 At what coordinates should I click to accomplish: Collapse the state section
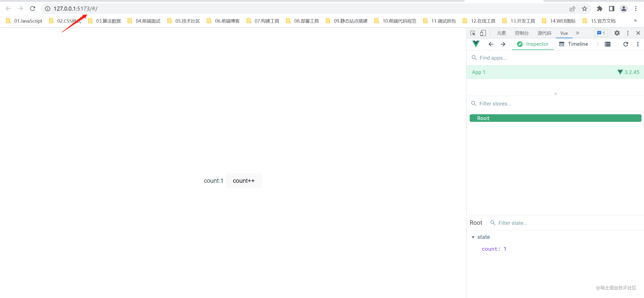point(473,237)
